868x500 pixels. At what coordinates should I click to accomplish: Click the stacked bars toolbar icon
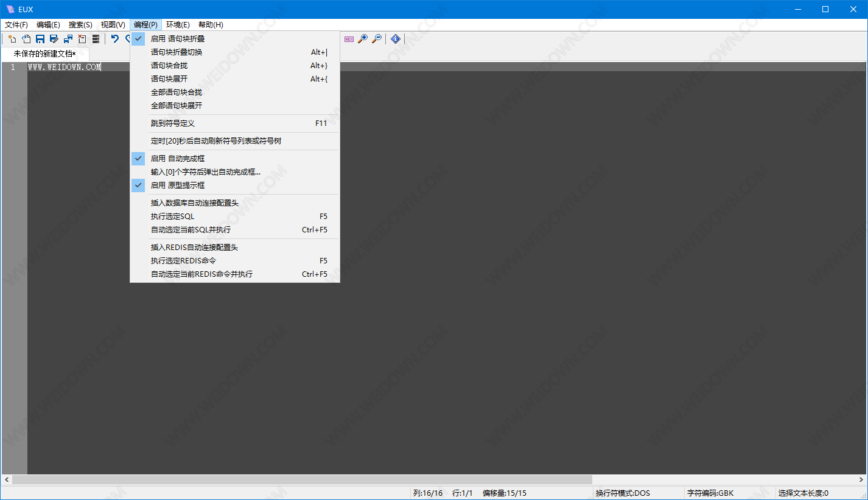point(96,39)
